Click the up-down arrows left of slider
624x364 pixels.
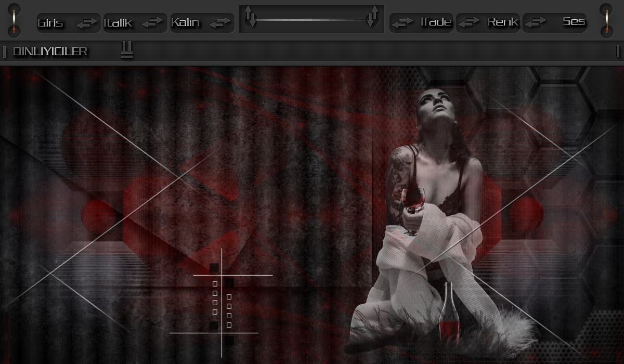pos(251,17)
